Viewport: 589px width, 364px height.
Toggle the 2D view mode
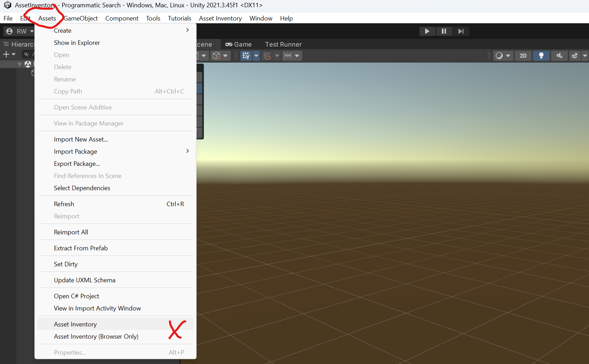tap(523, 56)
